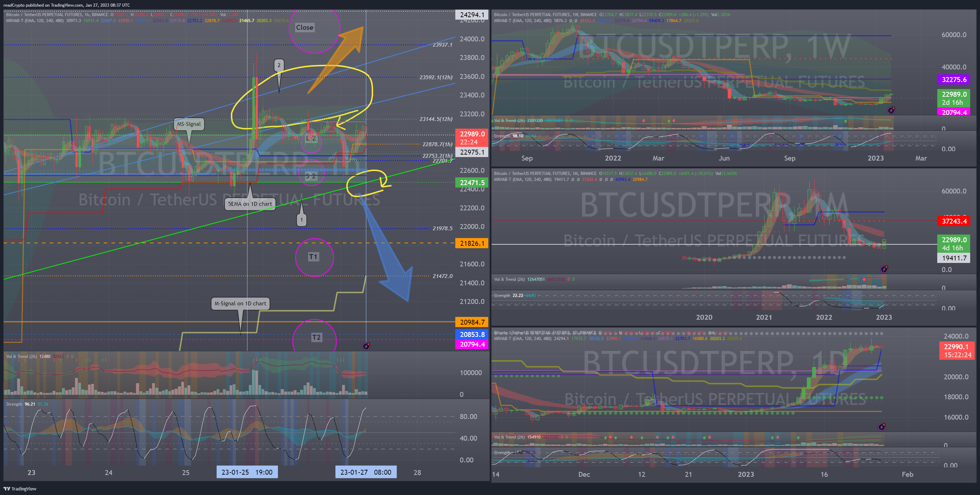Click the 'Strength' legend on 1h chart
980x495 pixels.
[x=14, y=404]
